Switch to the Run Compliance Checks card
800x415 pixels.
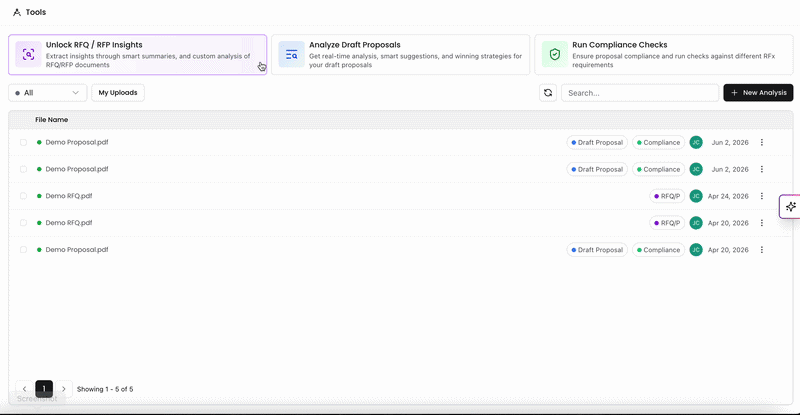point(664,55)
